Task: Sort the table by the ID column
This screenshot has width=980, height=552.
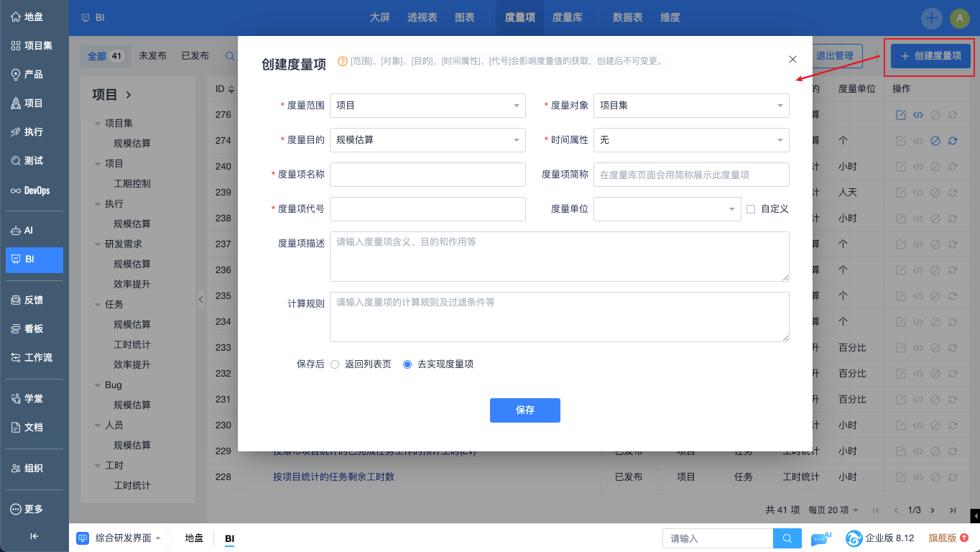Action: click(x=225, y=89)
